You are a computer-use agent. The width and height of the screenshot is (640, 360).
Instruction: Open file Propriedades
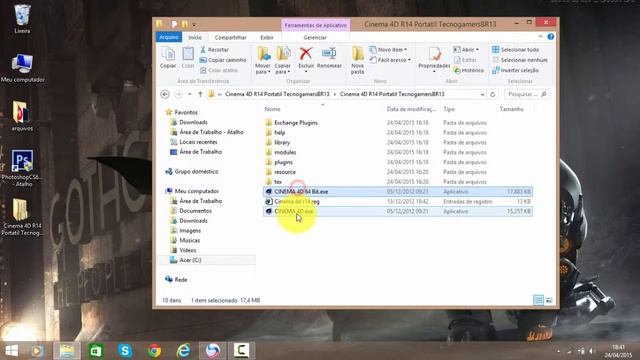434,60
